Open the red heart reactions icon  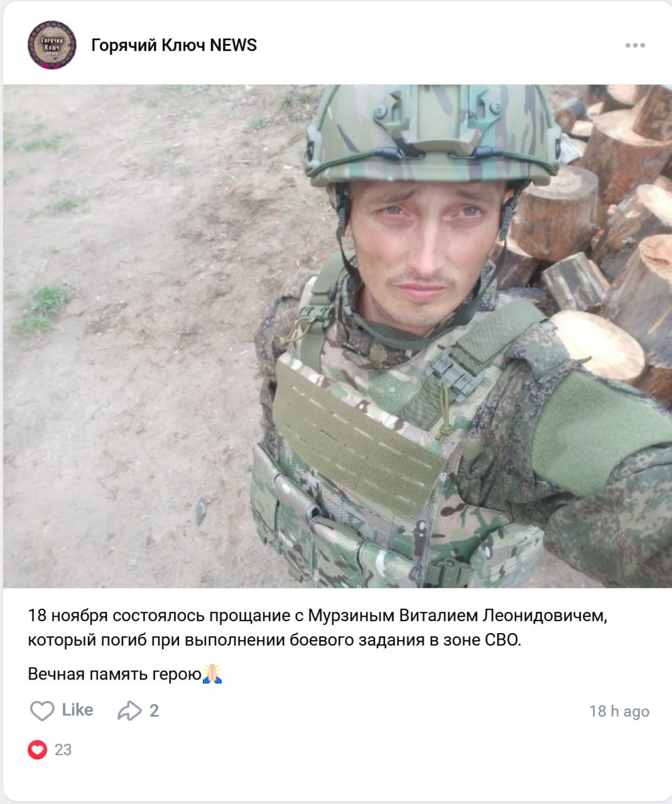click(38, 749)
